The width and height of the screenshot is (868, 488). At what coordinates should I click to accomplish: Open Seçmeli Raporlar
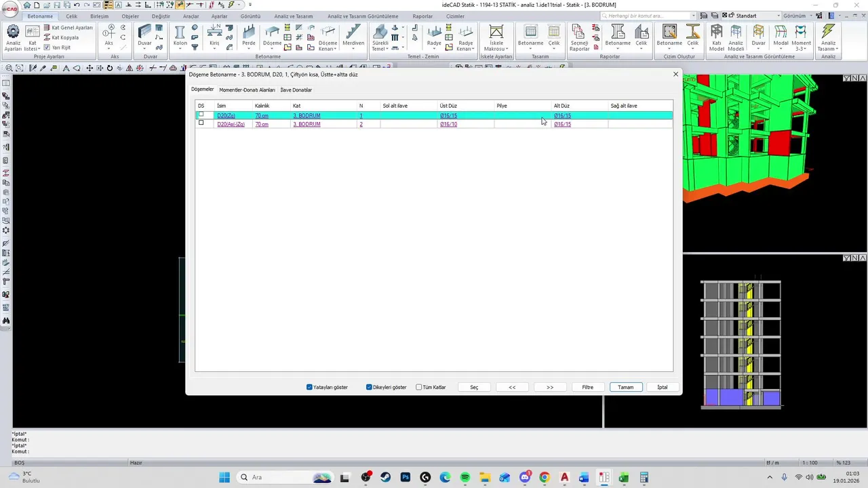pyautogui.click(x=579, y=37)
